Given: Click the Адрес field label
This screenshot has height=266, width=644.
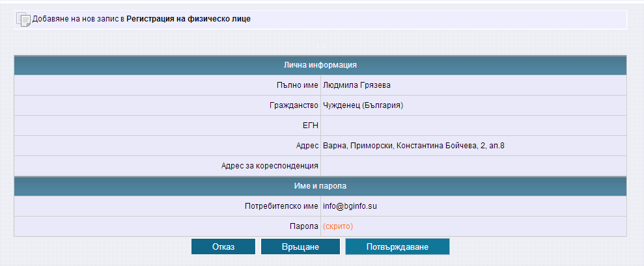Looking at the screenshot, I should pyautogui.click(x=307, y=146).
